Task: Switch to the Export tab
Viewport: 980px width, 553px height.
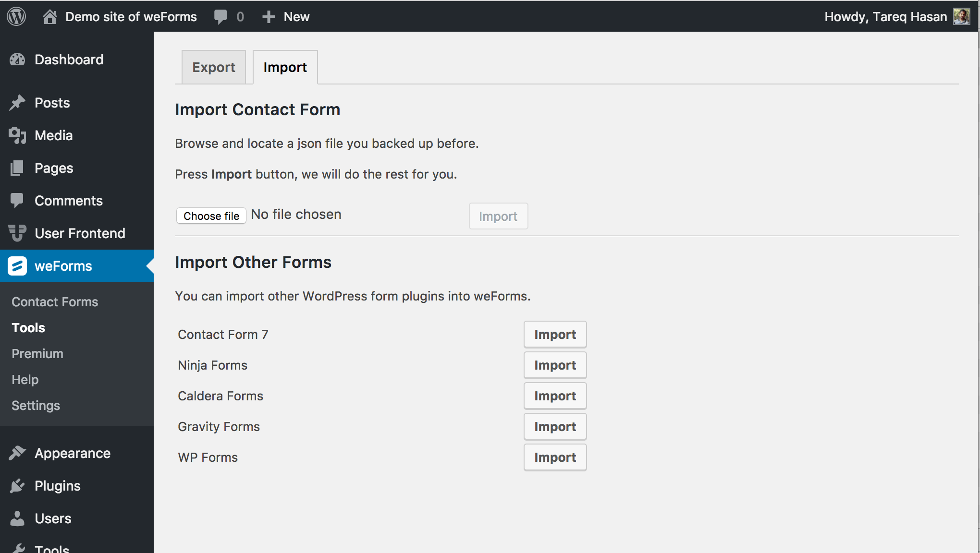Action: (x=213, y=66)
